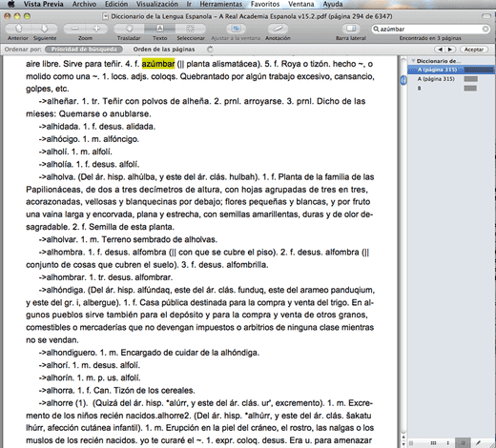The height and width of the screenshot is (448, 496).
Task: Click the entry ->alholva
Action: (57, 177)
